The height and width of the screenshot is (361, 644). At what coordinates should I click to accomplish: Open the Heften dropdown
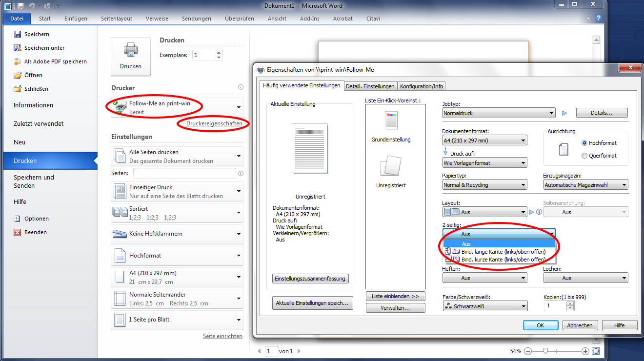coord(484,278)
